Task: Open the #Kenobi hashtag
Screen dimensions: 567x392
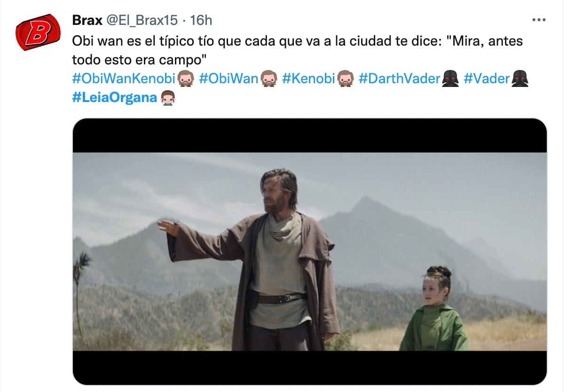Action: click(309, 78)
